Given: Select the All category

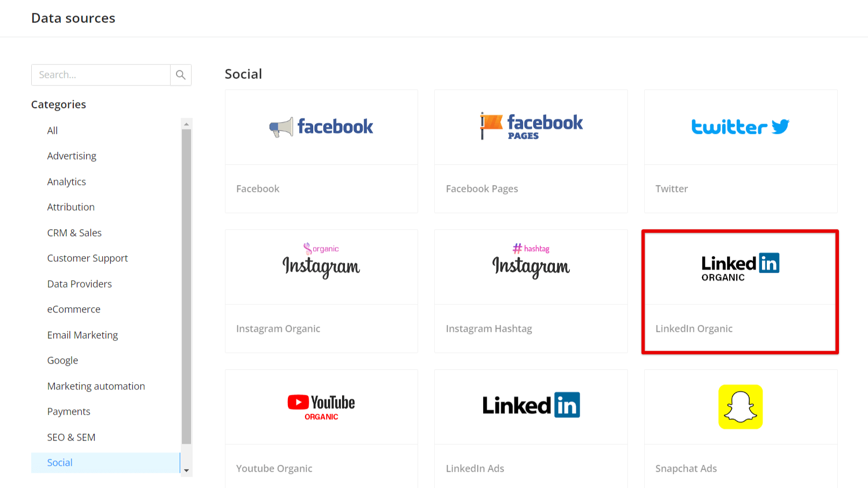Looking at the screenshot, I should (52, 130).
